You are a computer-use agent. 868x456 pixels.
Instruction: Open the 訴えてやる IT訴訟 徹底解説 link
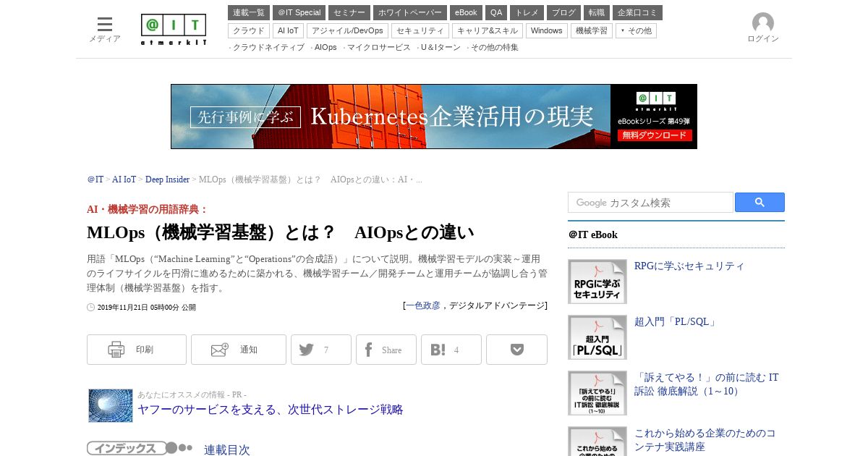[x=707, y=384]
